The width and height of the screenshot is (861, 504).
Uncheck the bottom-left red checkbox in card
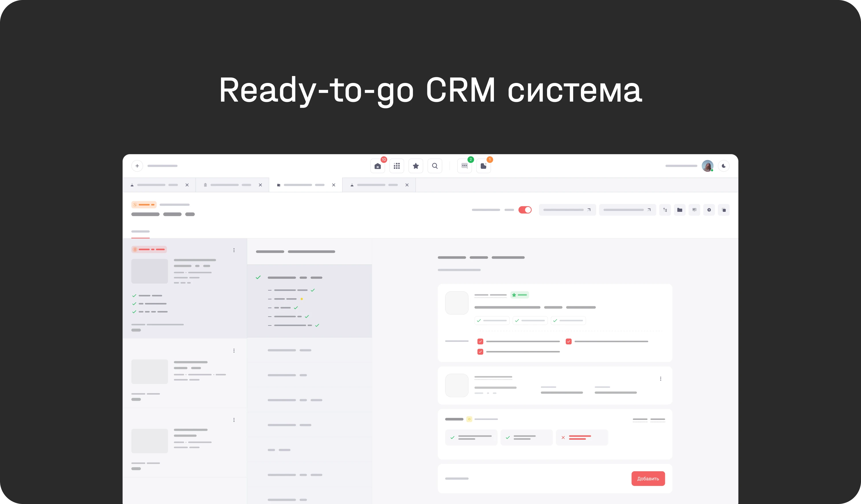click(480, 352)
